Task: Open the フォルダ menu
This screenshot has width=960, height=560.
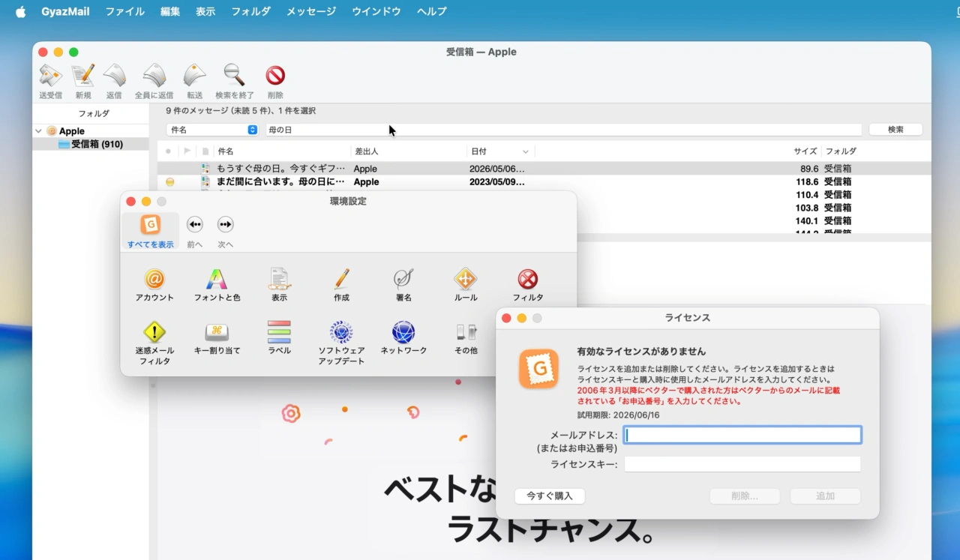Action: pyautogui.click(x=250, y=11)
